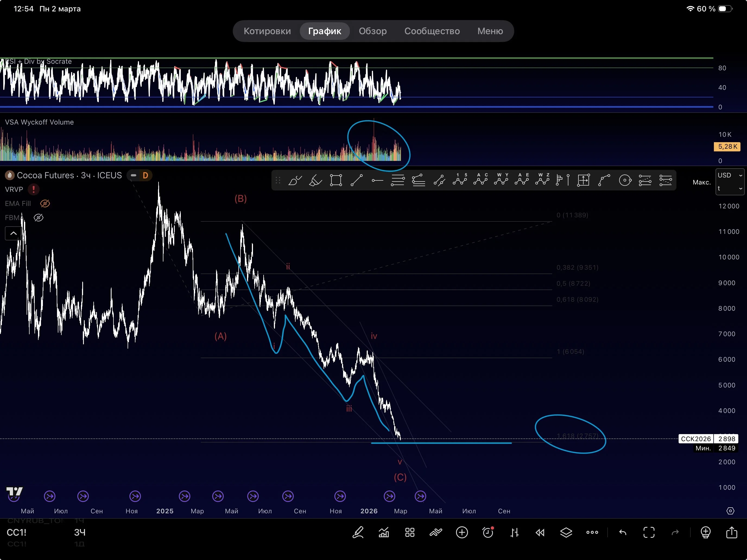The height and width of the screenshot is (560, 747).
Task: Select the Elliott Double Combo W-Y tool
Action: click(501, 179)
